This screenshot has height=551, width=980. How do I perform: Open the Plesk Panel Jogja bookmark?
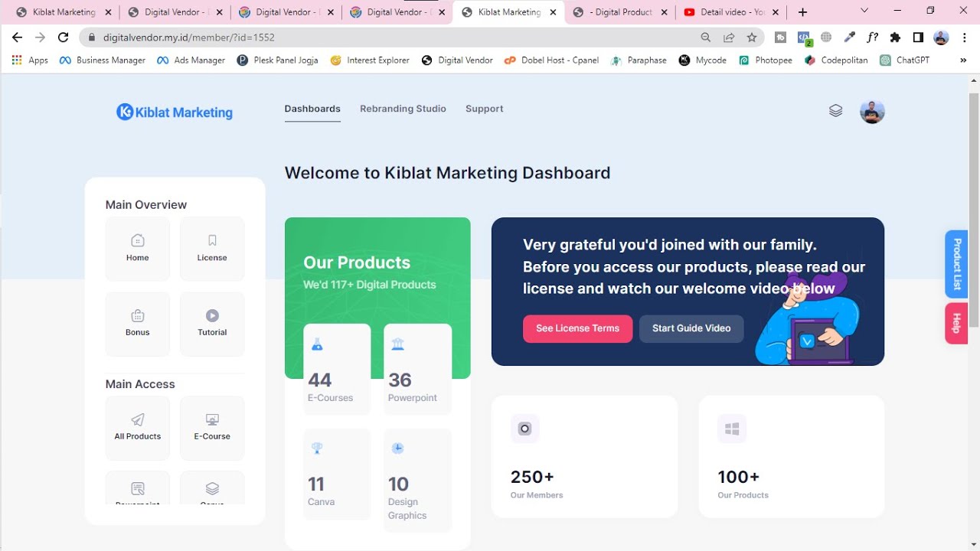click(277, 60)
